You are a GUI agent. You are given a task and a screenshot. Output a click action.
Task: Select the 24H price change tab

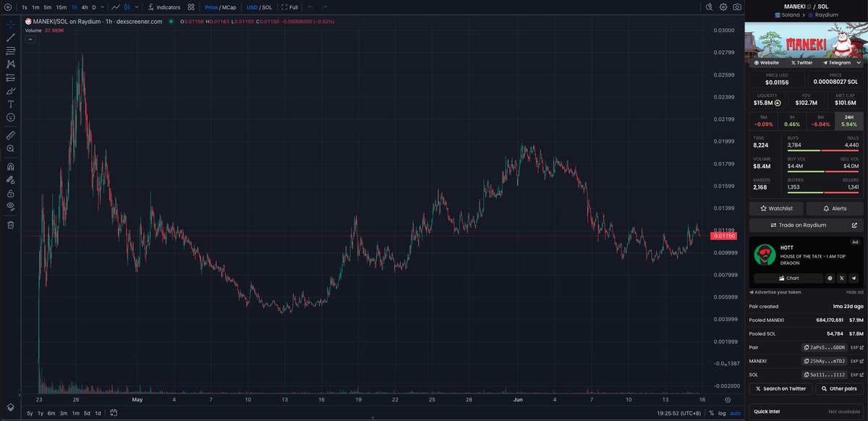(849, 121)
